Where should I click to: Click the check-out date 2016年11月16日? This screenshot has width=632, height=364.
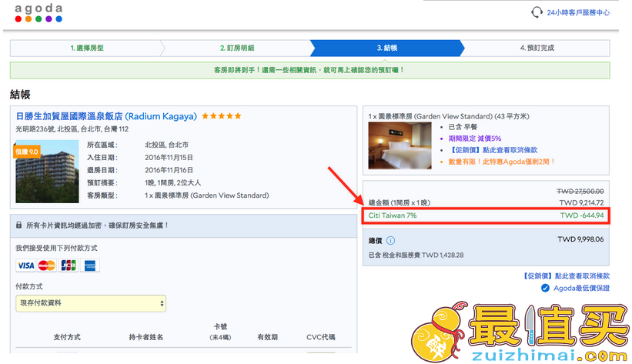tap(169, 170)
